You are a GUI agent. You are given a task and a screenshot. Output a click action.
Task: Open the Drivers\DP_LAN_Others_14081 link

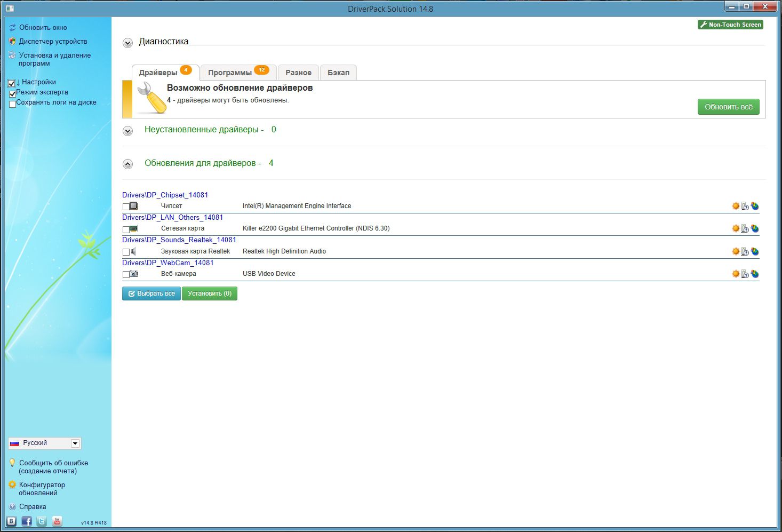point(172,217)
